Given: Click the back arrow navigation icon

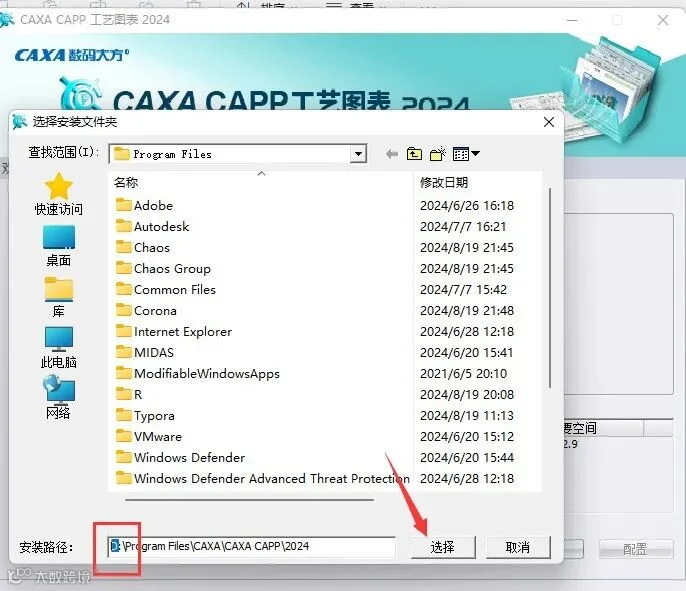Looking at the screenshot, I should pos(392,154).
